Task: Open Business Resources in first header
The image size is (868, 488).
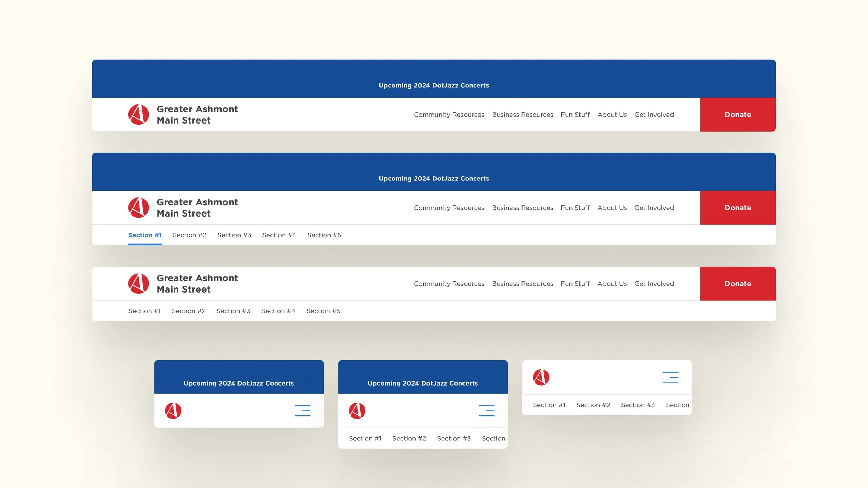Action: click(523, 115)
